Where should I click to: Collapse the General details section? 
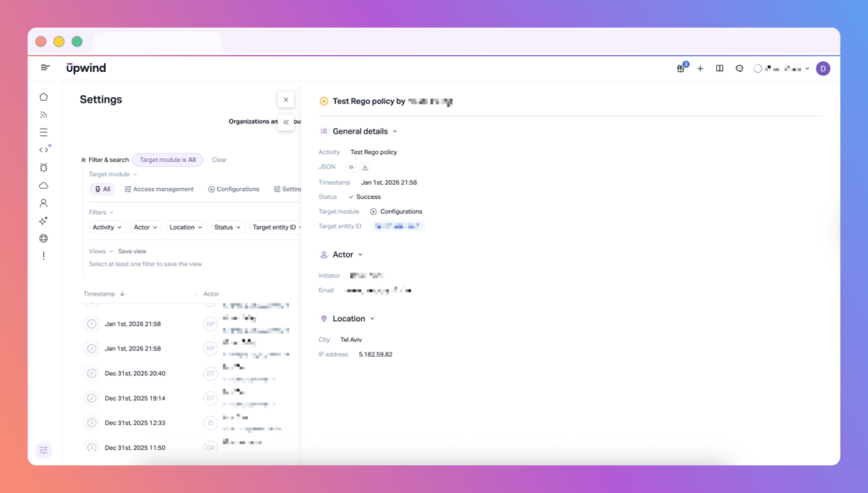394,131
